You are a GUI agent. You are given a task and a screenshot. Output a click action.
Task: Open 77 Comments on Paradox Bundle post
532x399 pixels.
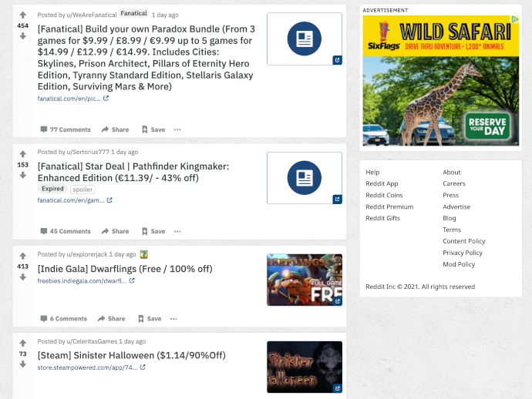tap(66, 129)
